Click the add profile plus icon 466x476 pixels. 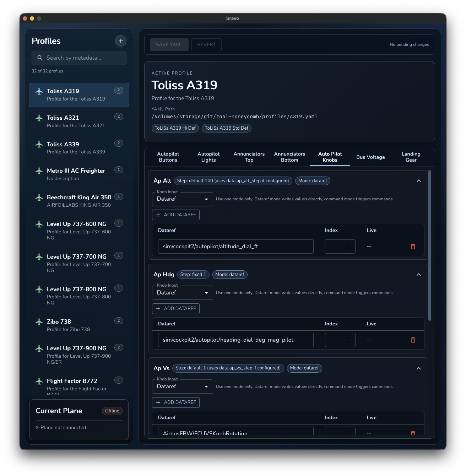(121, 41)
